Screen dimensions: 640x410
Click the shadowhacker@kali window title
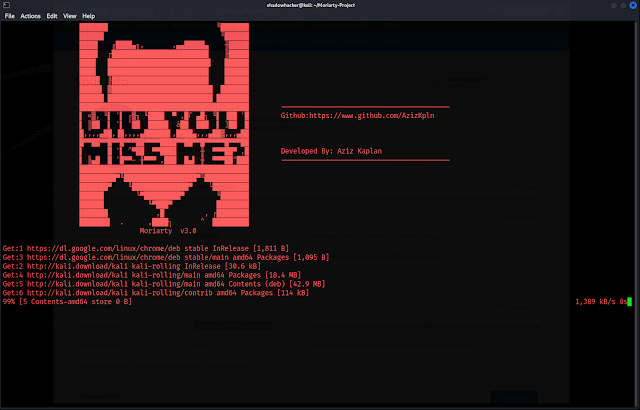pyautogui.click(x=311, y=5)
